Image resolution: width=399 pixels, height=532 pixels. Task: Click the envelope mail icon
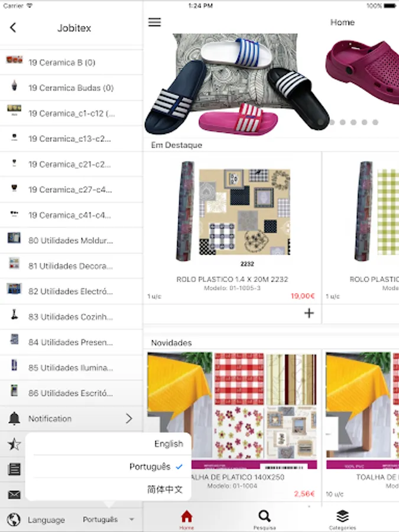tap(14, 495)
